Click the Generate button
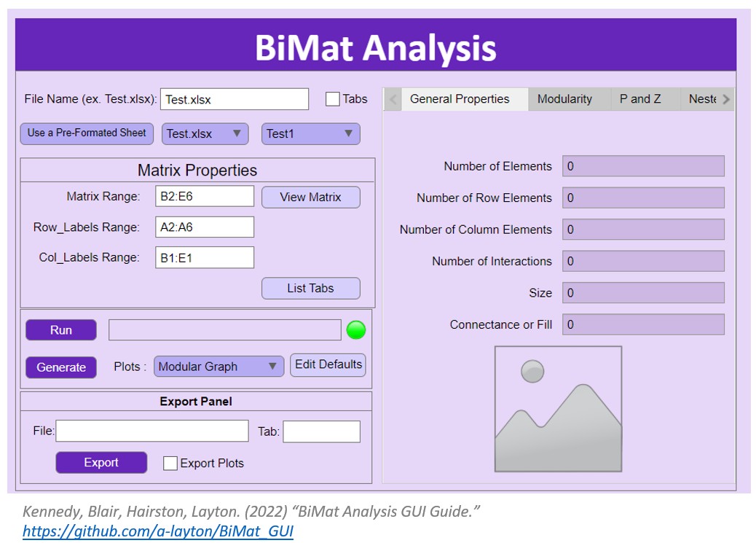The width and height of the screenshot is (756, 543). coord(61,367)
